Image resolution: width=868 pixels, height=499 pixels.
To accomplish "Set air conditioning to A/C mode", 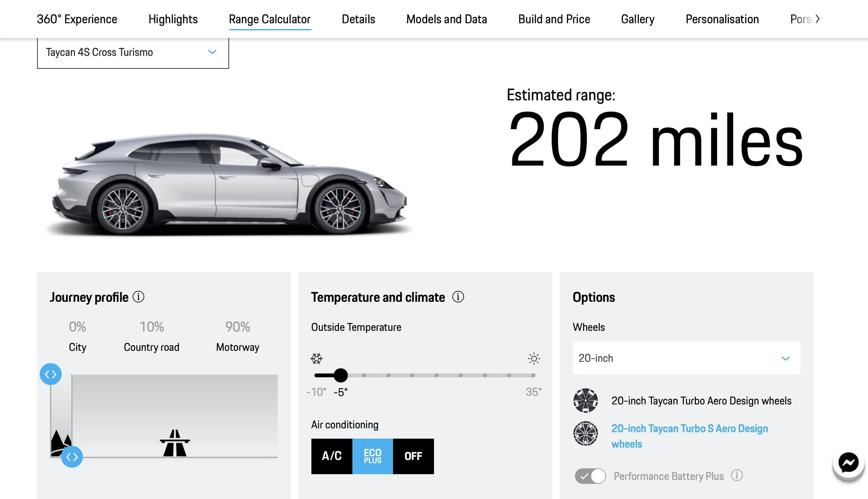I will pos(332,456).
